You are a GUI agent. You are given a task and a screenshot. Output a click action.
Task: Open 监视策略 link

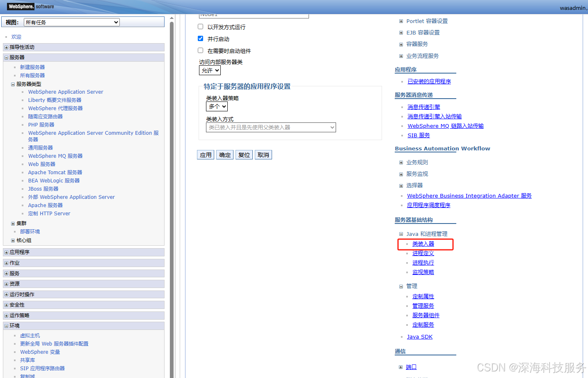423,272
